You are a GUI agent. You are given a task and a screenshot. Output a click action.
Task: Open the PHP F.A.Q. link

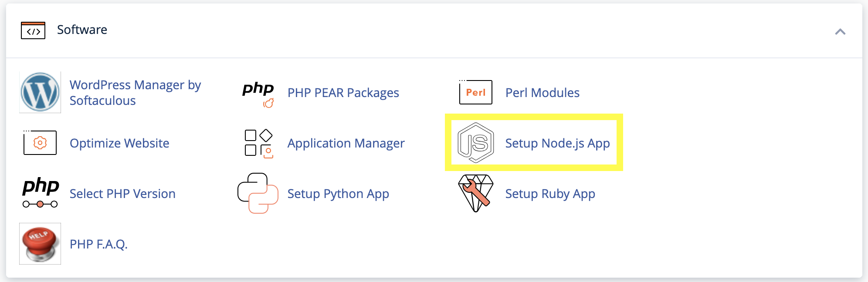[x=98, y=244]
